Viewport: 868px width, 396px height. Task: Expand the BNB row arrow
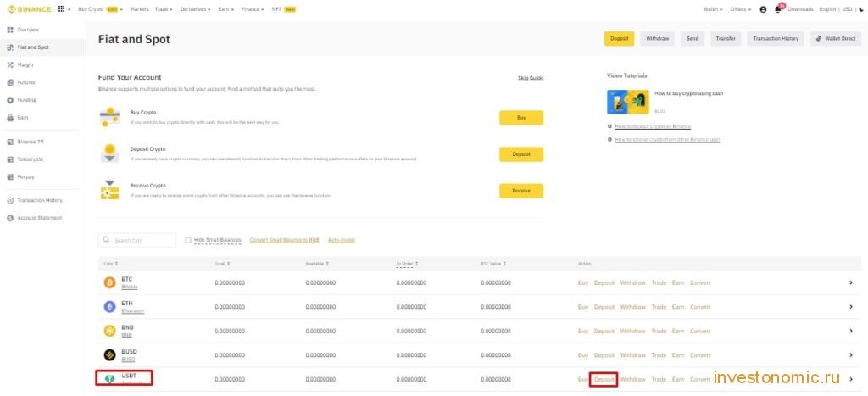tap(851, 331)
